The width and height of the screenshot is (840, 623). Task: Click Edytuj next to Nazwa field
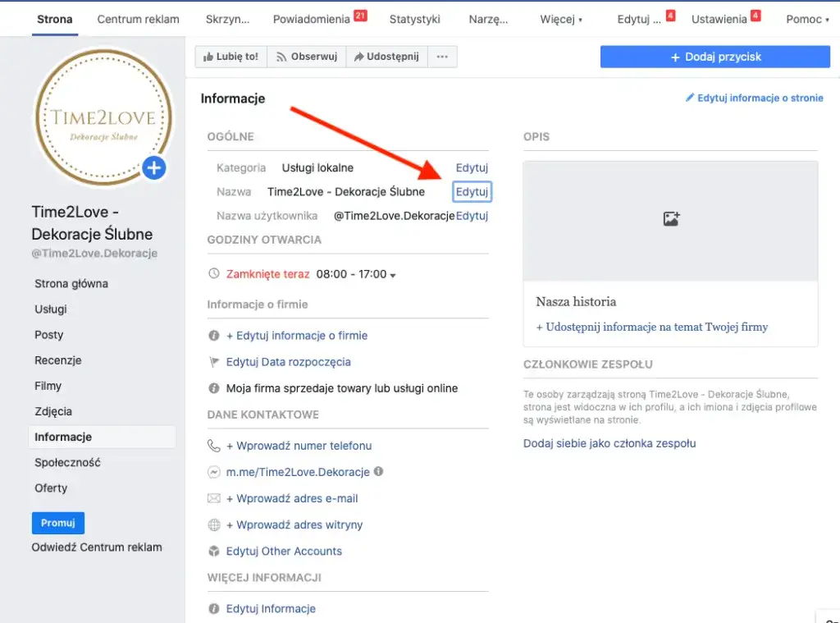(472, 190)
